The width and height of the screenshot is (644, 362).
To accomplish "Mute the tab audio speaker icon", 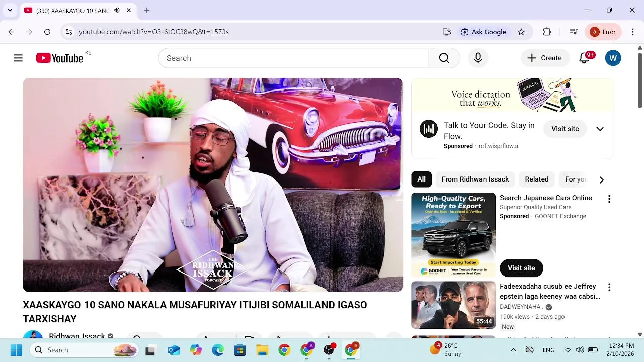I will pos(117,10).
